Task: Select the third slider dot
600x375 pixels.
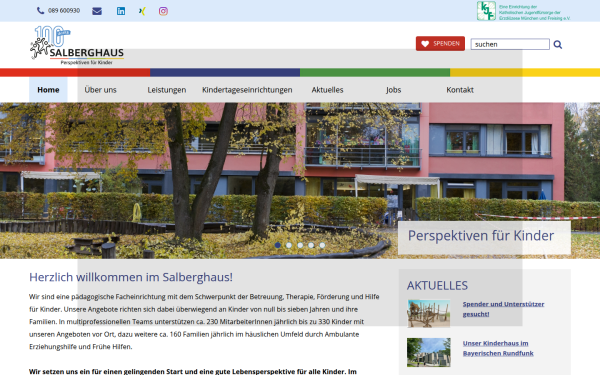Action: click(300, 245)
